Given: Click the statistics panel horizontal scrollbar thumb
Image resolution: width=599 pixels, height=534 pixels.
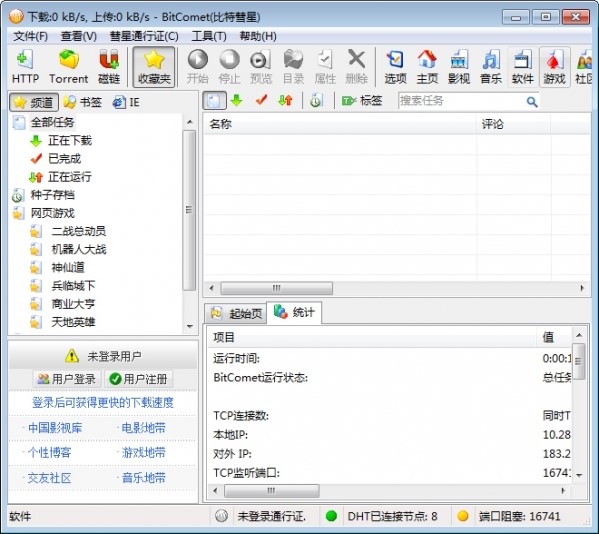Looking at the screenshot, I should (271, 490).
